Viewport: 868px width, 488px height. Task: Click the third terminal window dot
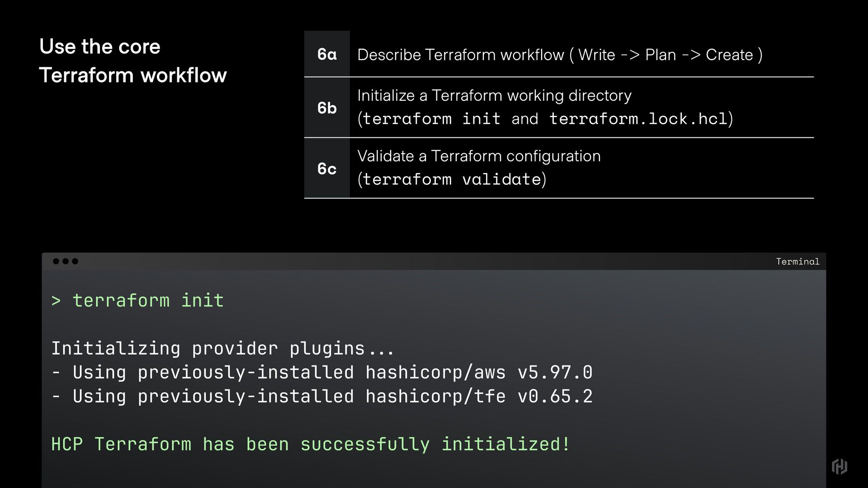75,261
